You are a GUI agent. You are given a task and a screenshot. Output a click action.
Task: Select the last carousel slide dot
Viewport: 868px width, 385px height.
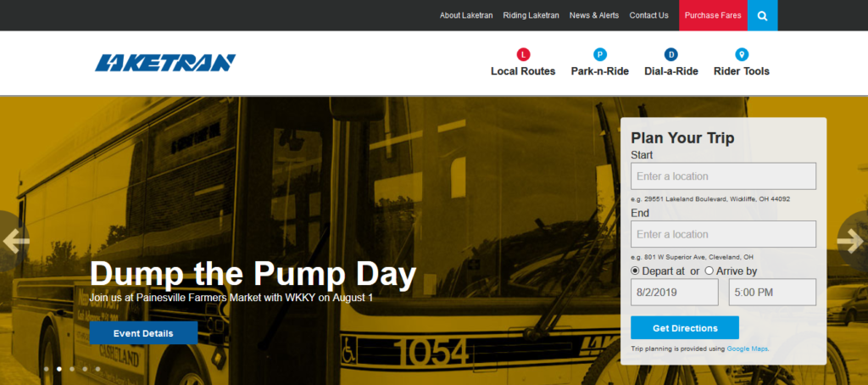pyautogui.click(x=98, y=369)
